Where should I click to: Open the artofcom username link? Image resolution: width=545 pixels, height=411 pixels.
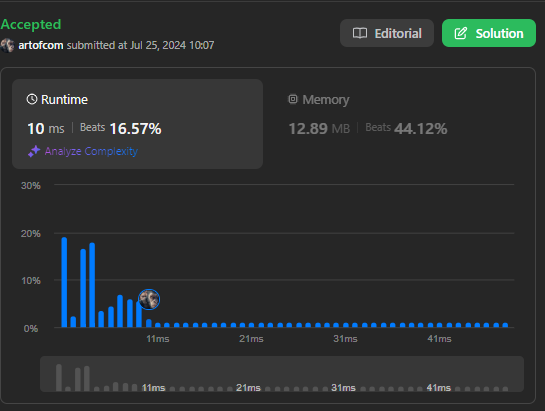(x=41, y=45)
